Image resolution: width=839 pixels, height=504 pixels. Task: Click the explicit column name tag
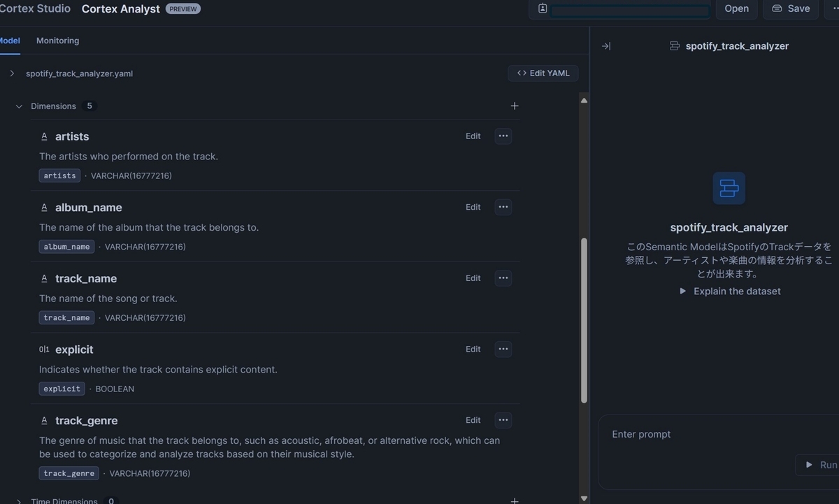(x=62, y=389)
